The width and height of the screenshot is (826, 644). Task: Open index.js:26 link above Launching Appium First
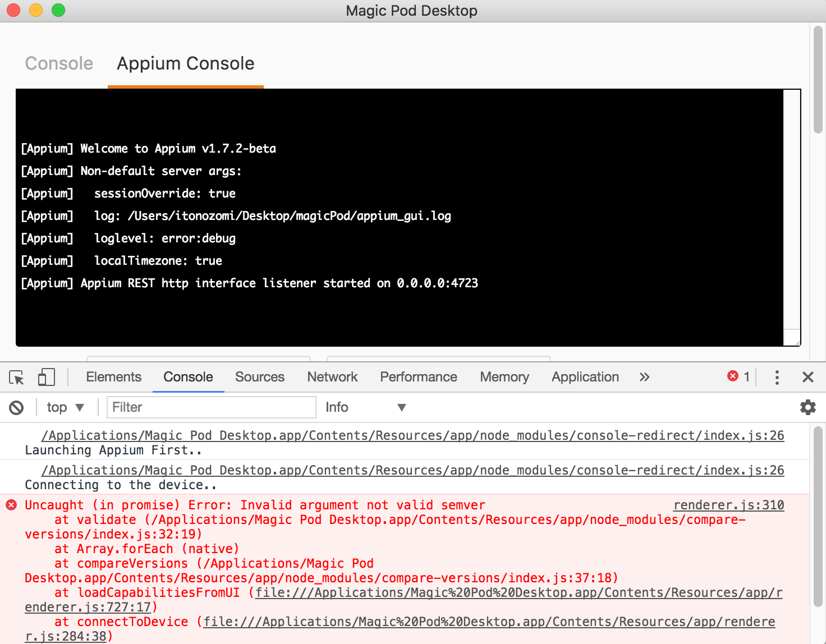pyautogui.click(x=412, y=435)
